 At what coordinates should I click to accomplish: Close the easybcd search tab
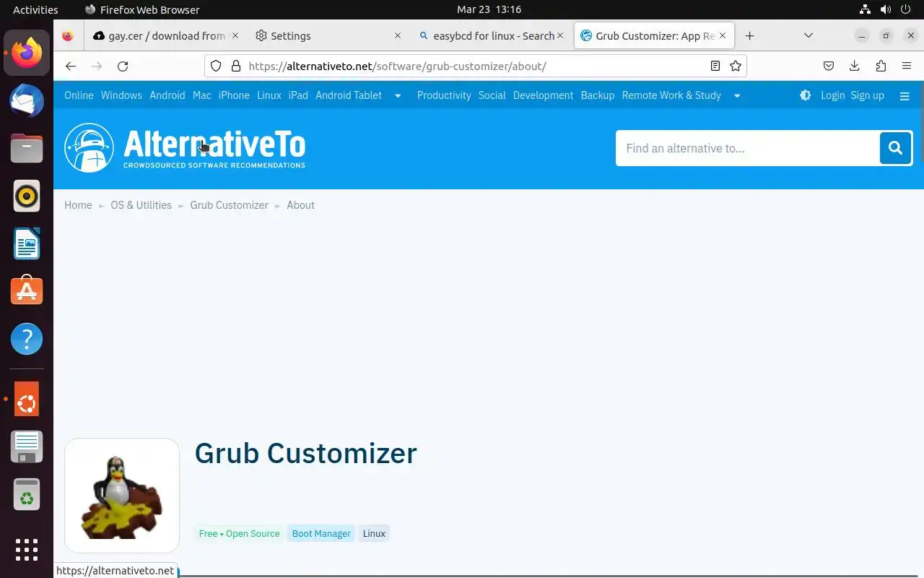(x=559, y=35)
